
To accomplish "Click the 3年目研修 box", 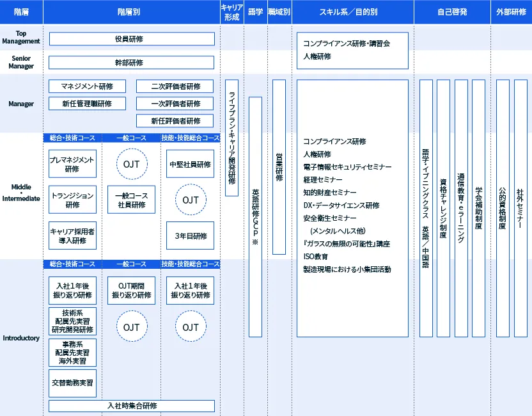I will point(190,236).
